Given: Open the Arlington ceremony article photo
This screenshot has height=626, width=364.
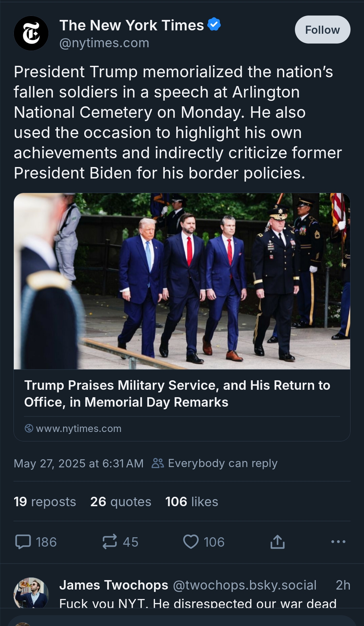Looking at the screenshot, I should [182, 281].
